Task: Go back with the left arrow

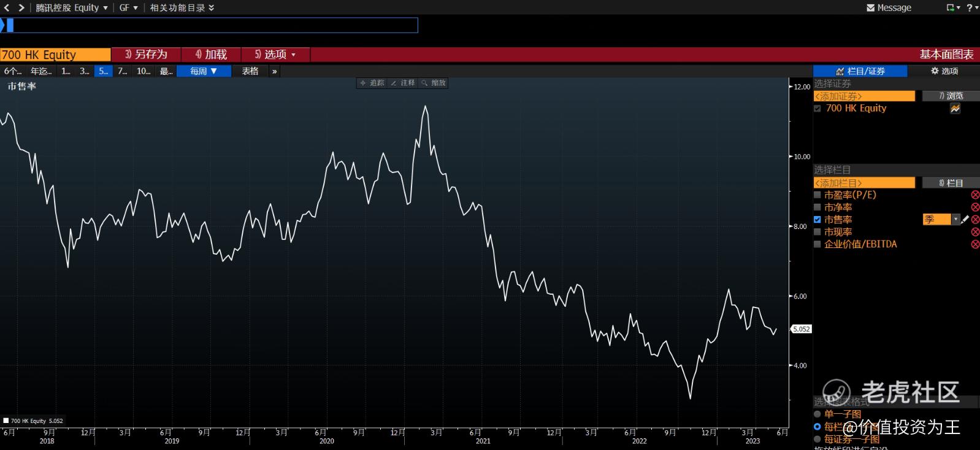Action: pyautogui.click(x=7, y=8)
